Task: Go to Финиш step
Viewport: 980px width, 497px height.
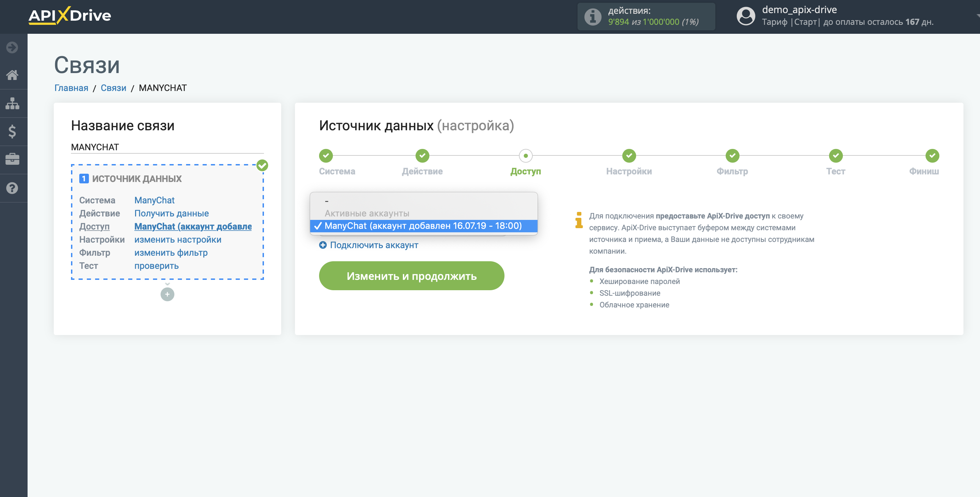Action: (932, 156)
